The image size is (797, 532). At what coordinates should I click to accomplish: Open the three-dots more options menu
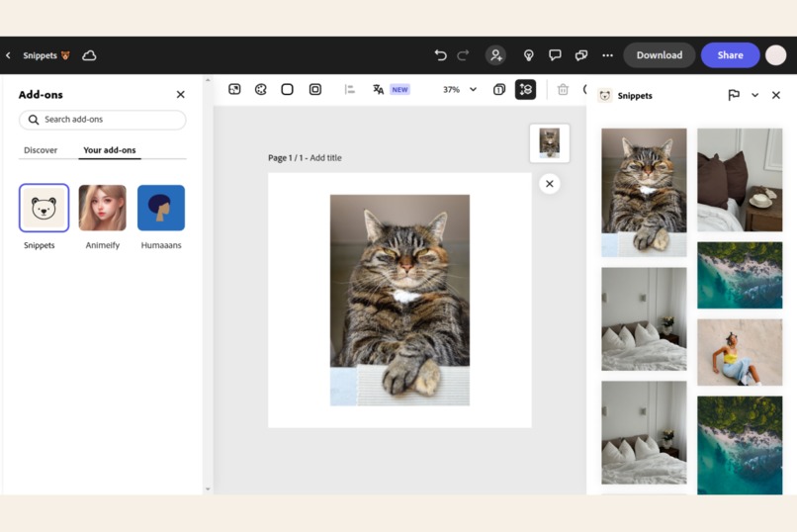pyautogui.click(x=607, y=55)
